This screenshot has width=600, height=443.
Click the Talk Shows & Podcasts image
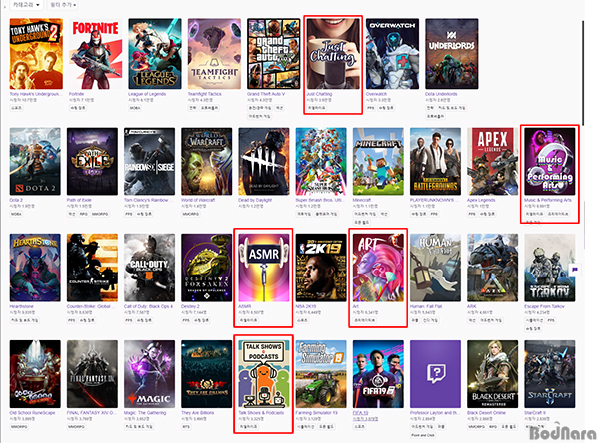click(x=264, y=374)
